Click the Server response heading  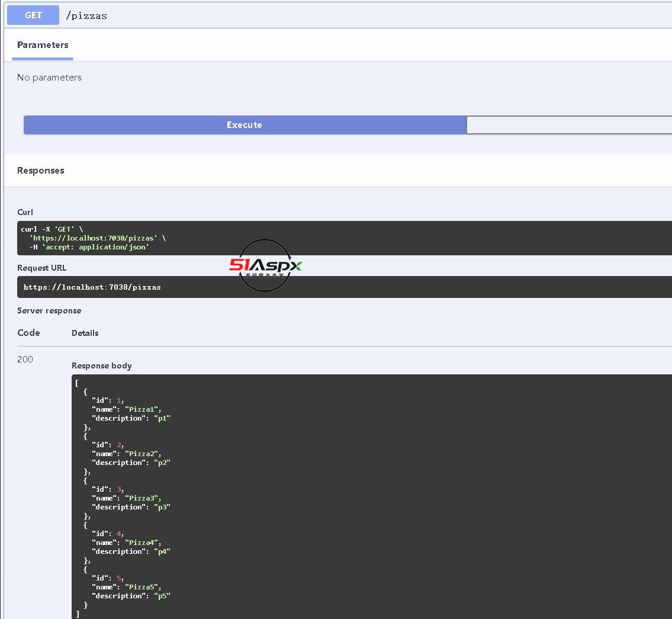point(49,311)
